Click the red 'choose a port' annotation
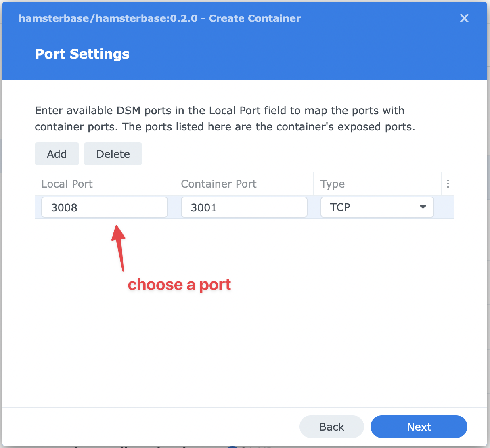The height and width of the screenshot is (448, 490). coord(179,285)
